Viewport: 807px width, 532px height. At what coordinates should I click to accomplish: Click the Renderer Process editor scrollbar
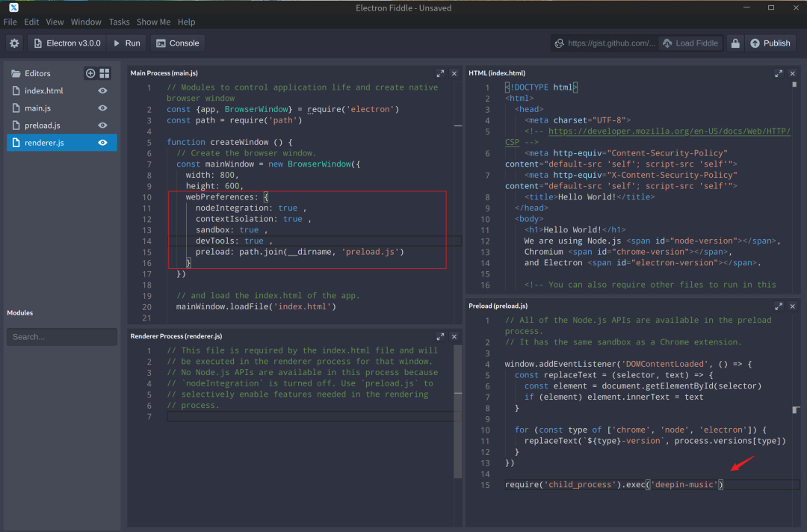click(x=458, y=411)
